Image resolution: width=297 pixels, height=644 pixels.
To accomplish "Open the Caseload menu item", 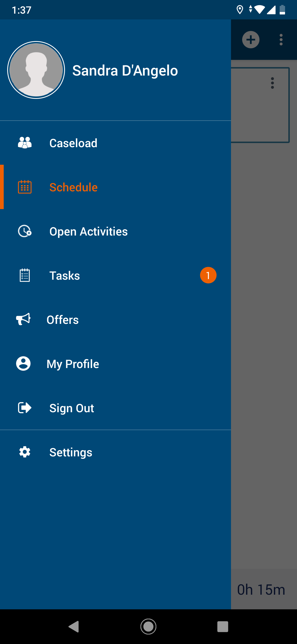I will coord(73,143).
